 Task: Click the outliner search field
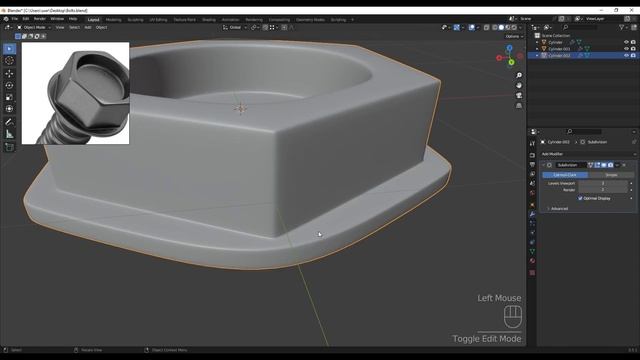click(x=580, y=27)
